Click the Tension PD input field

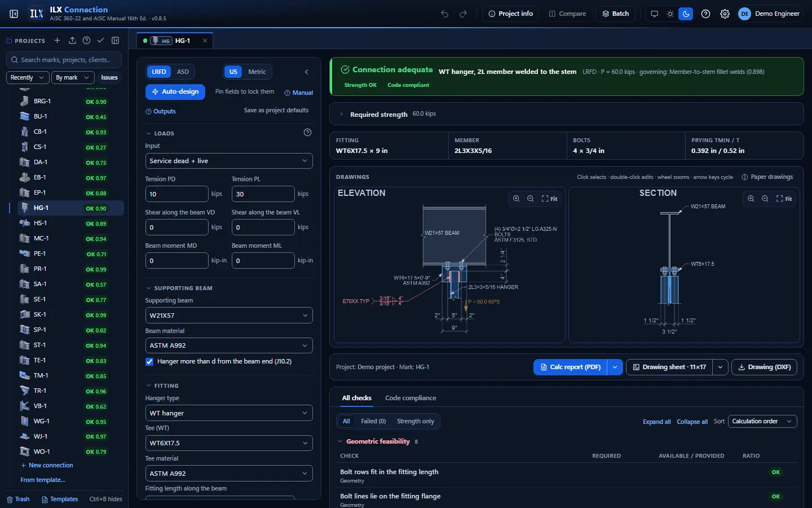tap(177, 194)
